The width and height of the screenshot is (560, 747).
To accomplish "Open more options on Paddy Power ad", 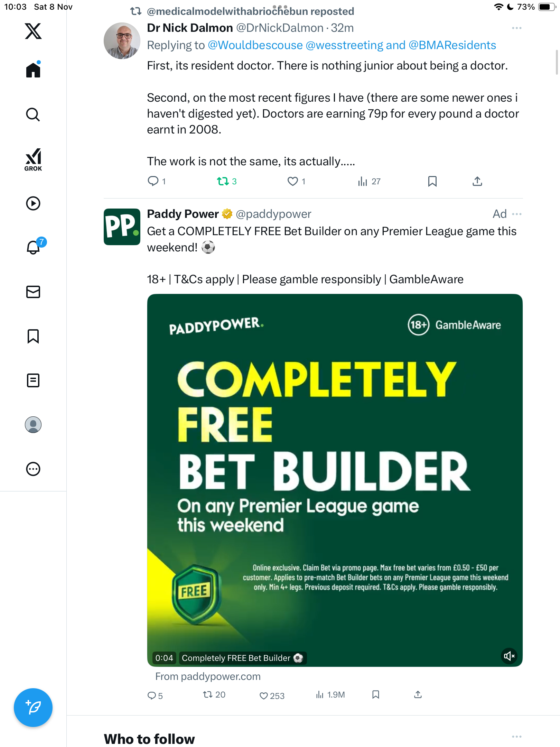I will (516, 214).
